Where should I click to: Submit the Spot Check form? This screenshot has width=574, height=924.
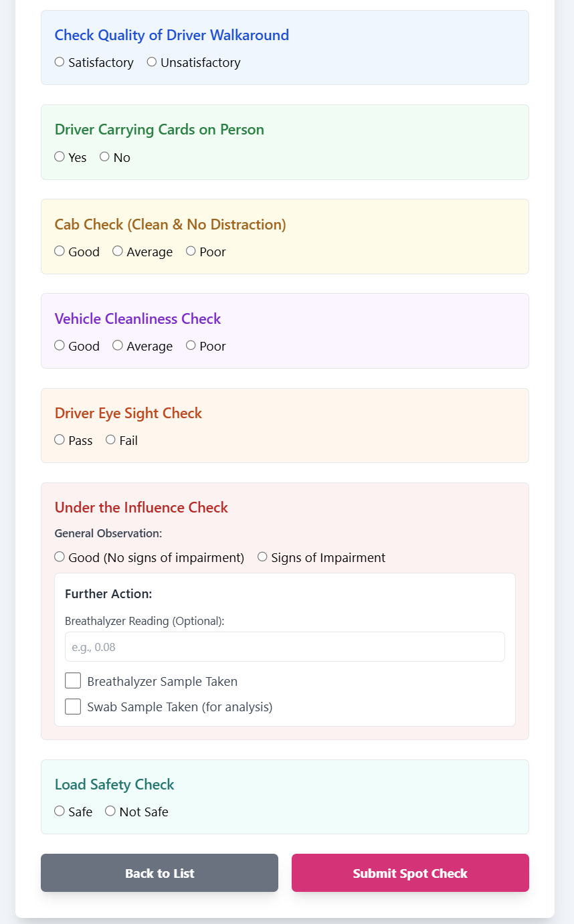[409, 872]
